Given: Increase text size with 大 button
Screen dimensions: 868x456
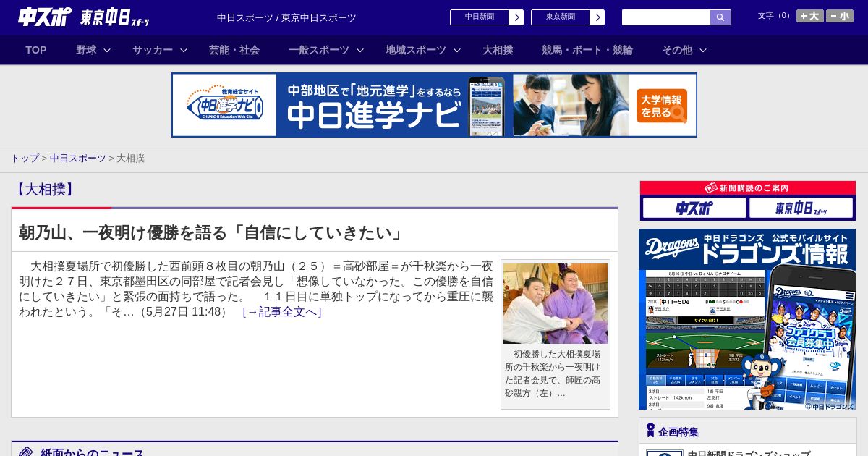Looking at the screenshot, I should pyautogui.click(x=810, y=16).
